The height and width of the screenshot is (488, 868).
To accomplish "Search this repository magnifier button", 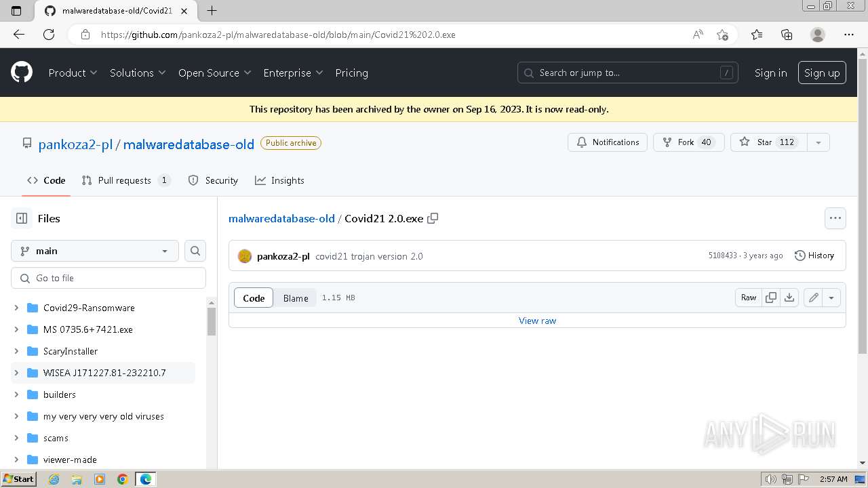I will (x=195, y=251).
